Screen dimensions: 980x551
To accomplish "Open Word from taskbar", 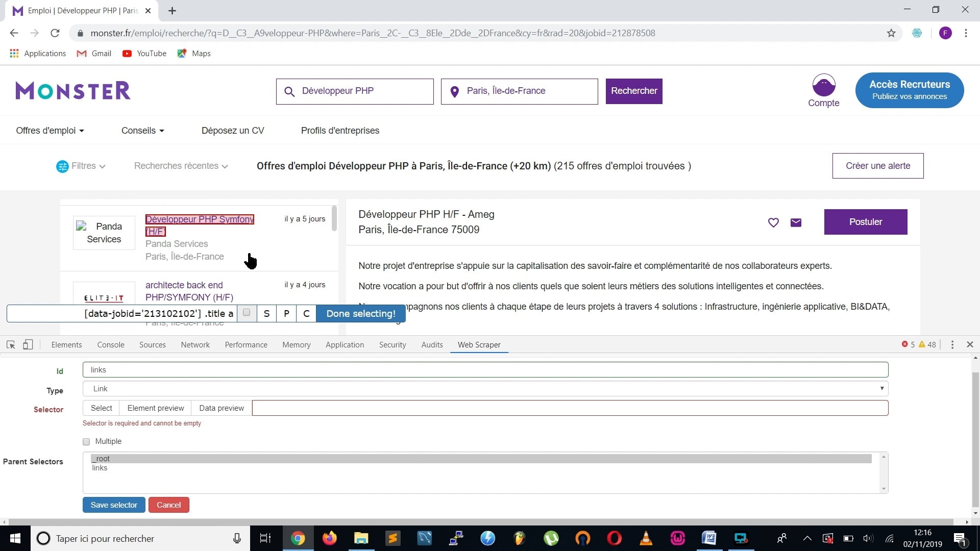I will tap(709, 538).
